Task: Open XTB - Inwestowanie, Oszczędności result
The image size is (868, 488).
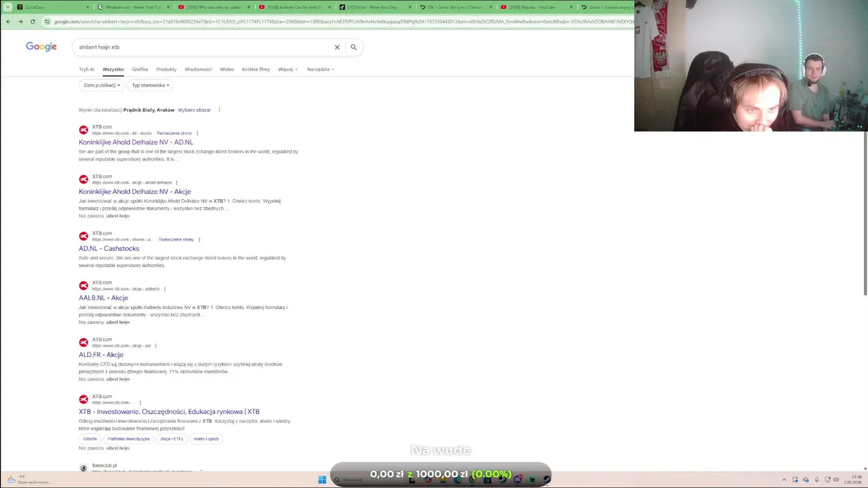Action: 169,412
